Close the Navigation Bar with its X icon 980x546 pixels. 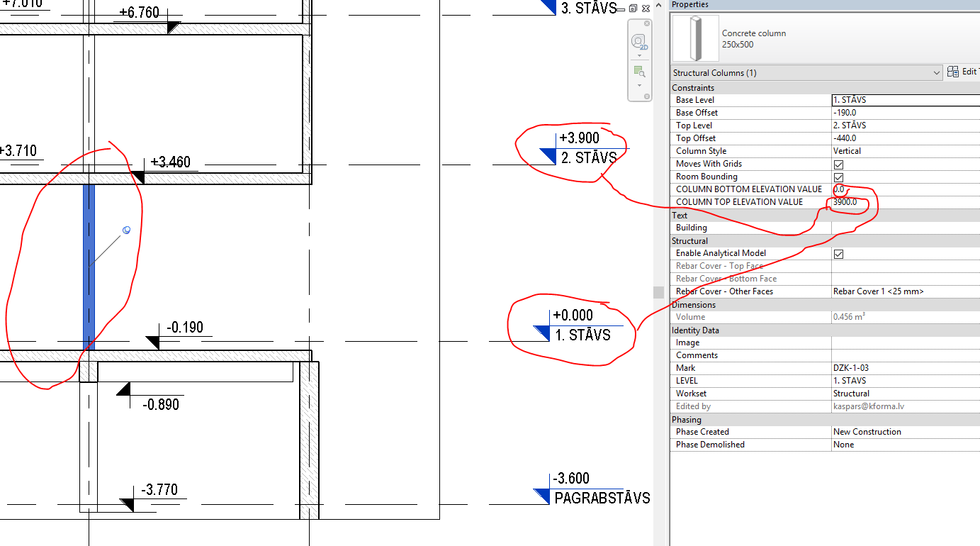pyautogui.click(x=647, y=23)
